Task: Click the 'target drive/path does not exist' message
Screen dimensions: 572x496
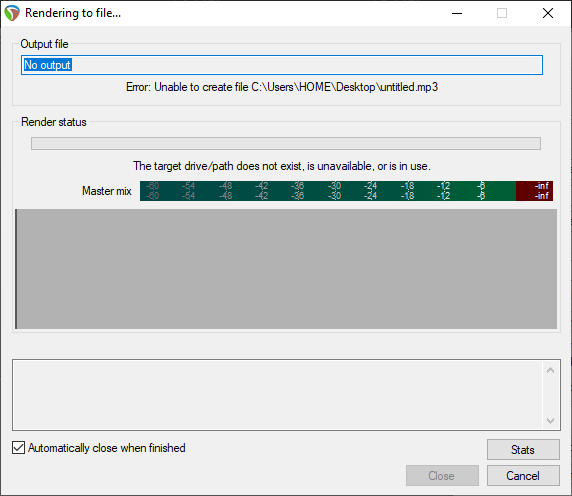Action: (x=282, y=166)
